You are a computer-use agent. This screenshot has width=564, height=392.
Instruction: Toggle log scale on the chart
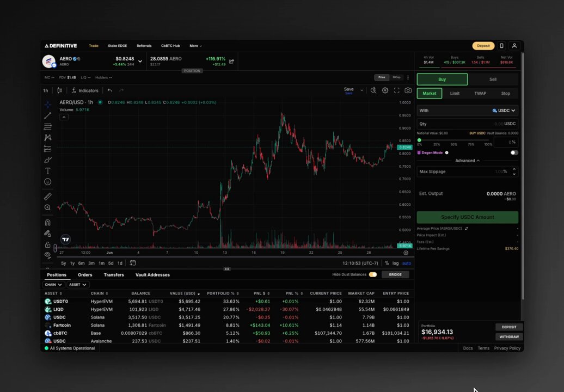(395, 264)
